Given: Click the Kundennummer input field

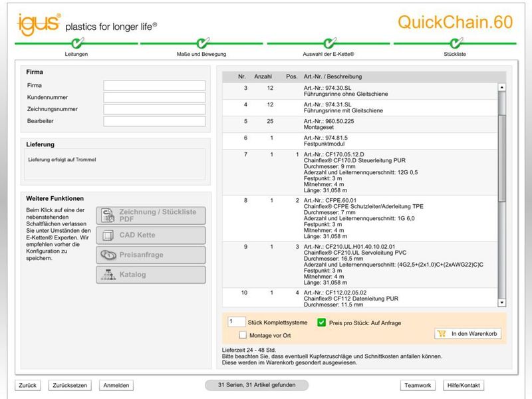Looking at the screenshot, I should pyautogui.click(x=154, y=97).
